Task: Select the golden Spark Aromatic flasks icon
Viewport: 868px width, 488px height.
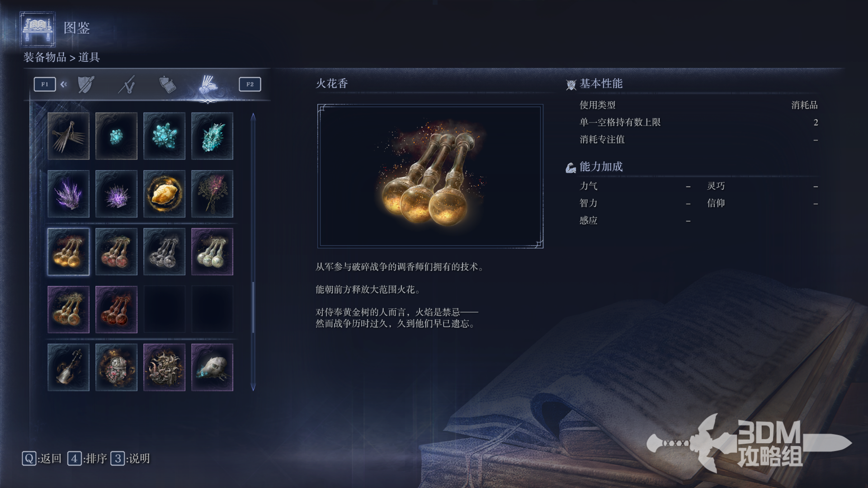Action: [x=68, y=252]
